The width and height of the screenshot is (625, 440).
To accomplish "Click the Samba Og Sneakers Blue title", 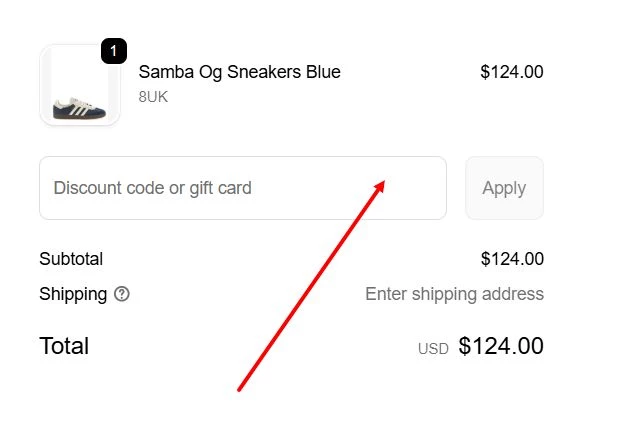I will point(239,72).
